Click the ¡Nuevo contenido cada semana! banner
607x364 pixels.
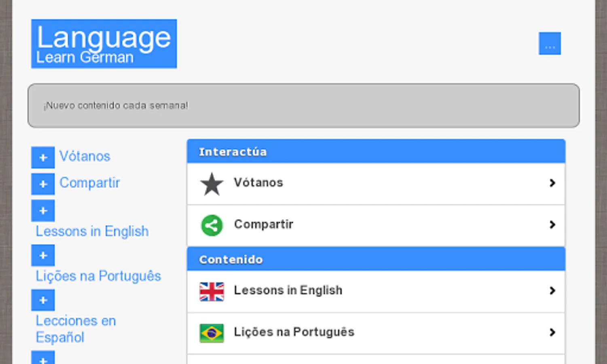(x=303, y=106)
